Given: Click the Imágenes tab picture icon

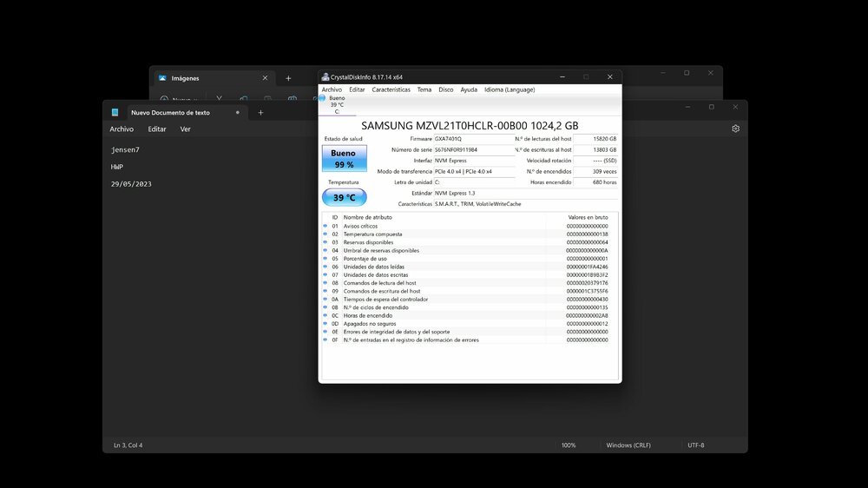Looking at the screenshot, I should click(162, 78).
